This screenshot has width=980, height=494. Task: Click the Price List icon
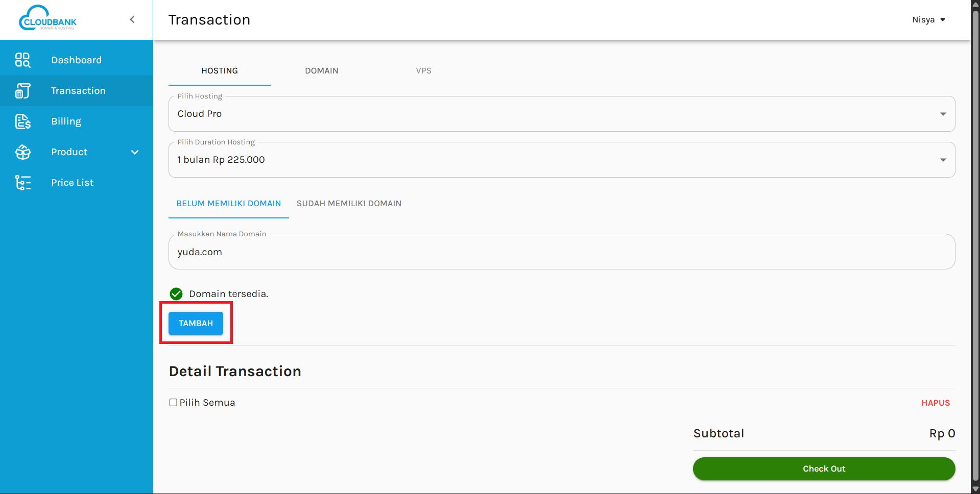click(x=22, y=183)
